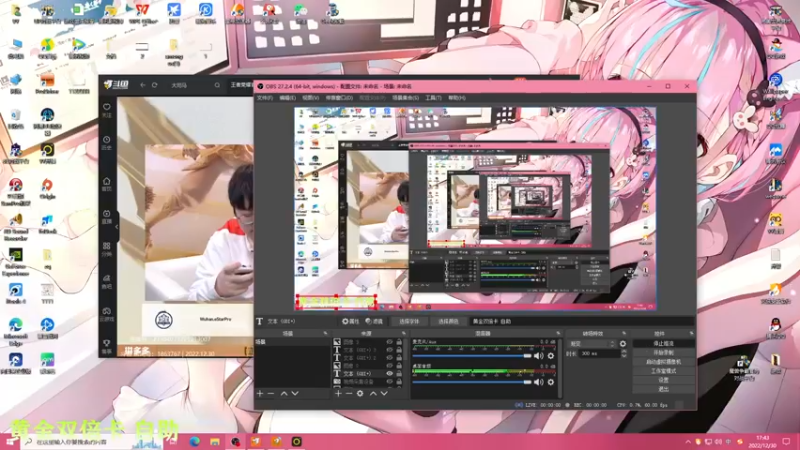Open settings gear of the first mixer channel
The image size is (800, 450).
click(x=551, y=356)
